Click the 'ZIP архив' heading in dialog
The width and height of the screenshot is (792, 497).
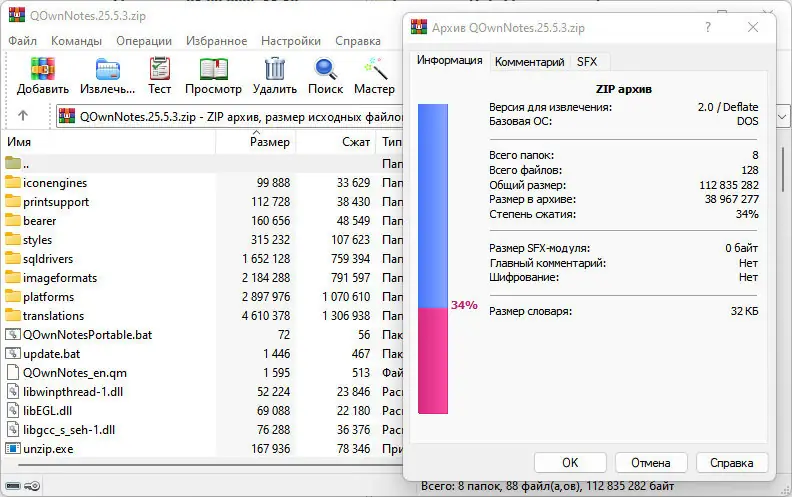tap(624, 89)
